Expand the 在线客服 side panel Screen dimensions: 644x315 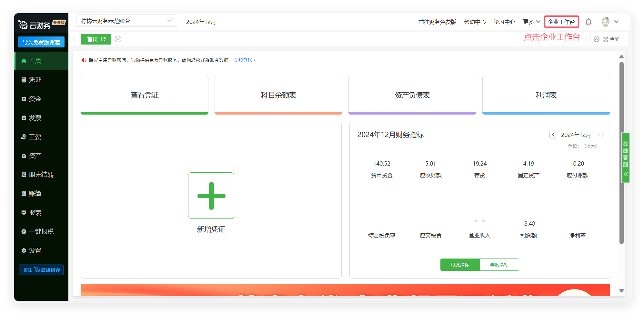pyautogui.click(x=626, y=158)
